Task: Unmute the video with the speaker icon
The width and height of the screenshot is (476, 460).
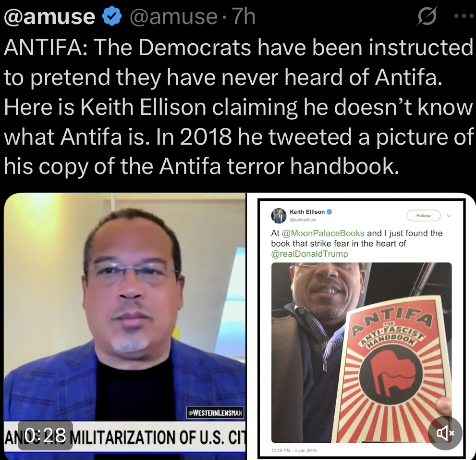Action: coord(445,433)
